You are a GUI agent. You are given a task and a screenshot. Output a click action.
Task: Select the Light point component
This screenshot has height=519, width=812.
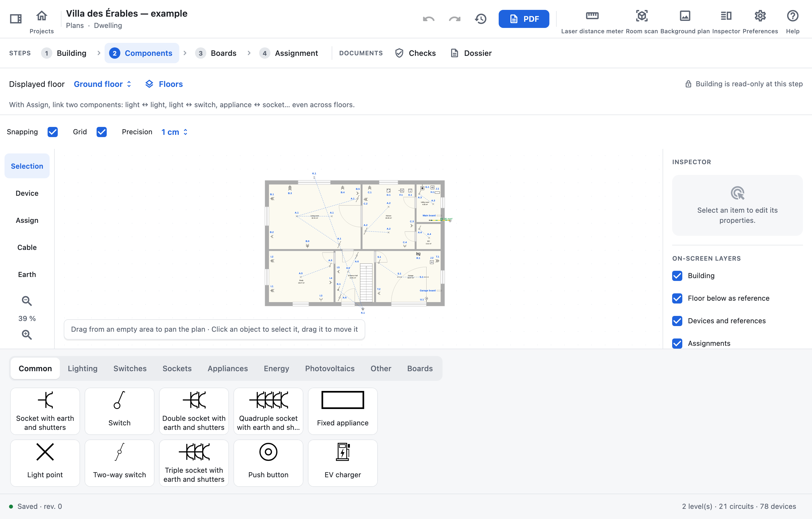(x=45, y=463)
